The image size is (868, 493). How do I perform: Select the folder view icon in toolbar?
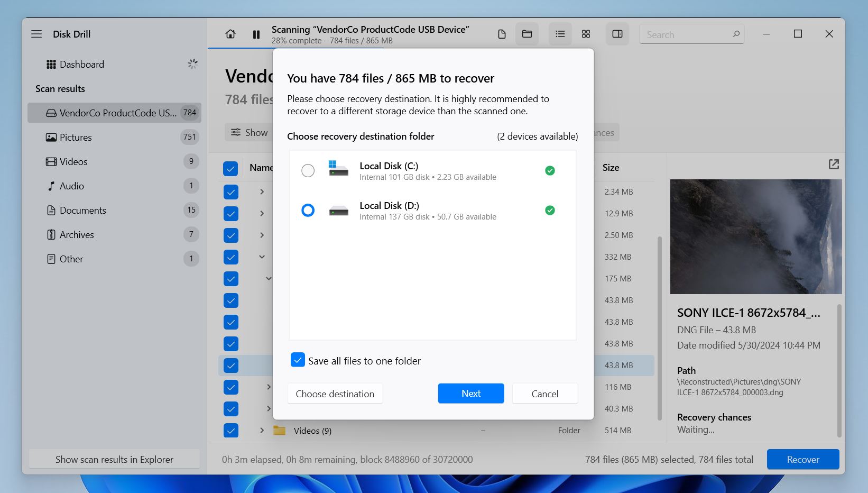(527, 34)
